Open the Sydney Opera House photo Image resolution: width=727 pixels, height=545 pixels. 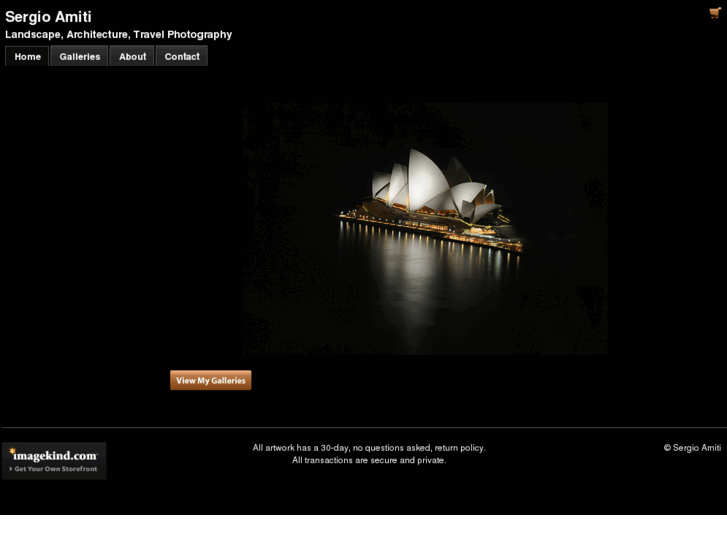(425, 229)
